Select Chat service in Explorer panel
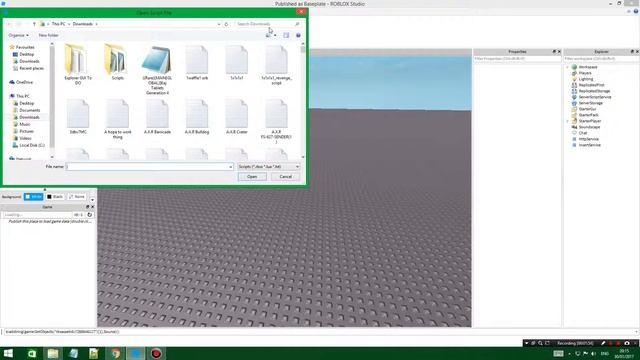 583,133
